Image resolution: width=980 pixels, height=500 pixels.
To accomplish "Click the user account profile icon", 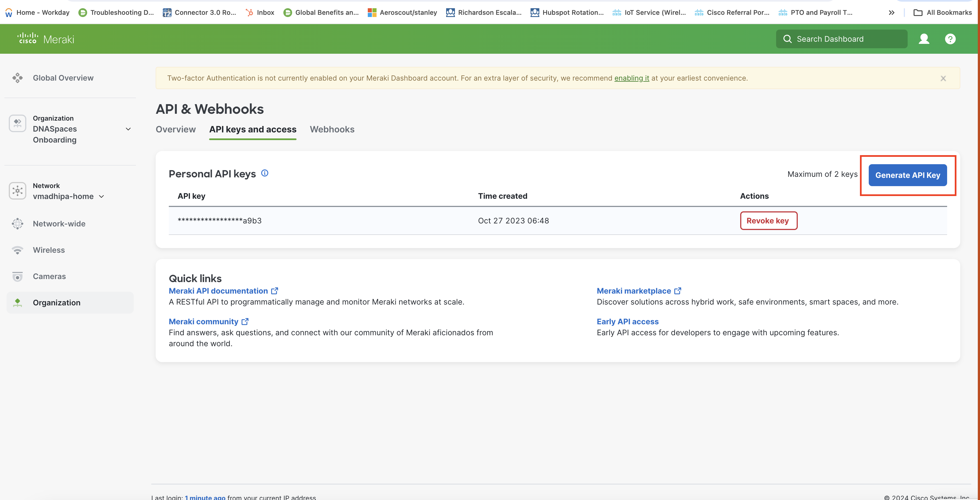I will [924, 39].
